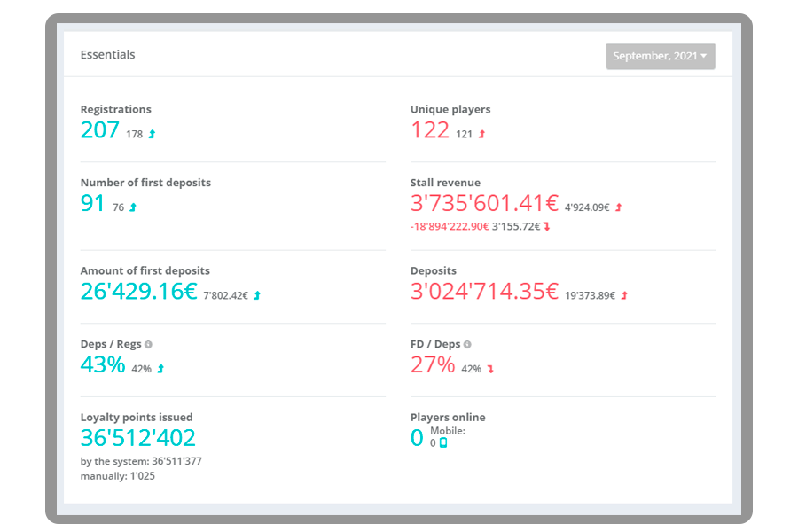Click the downward arrow beside FD / Deps percentage
Viewport: 798px width, 532px height.
point(491,367)
